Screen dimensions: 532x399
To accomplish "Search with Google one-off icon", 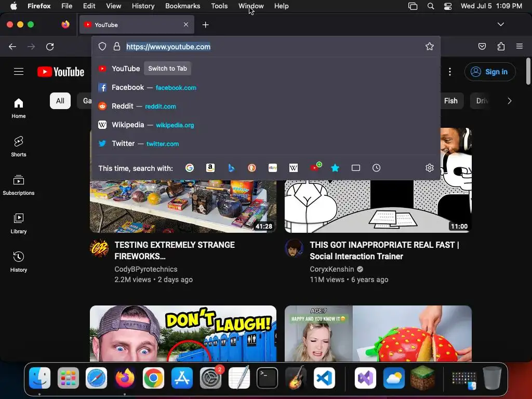I will (x=190, y=168).
